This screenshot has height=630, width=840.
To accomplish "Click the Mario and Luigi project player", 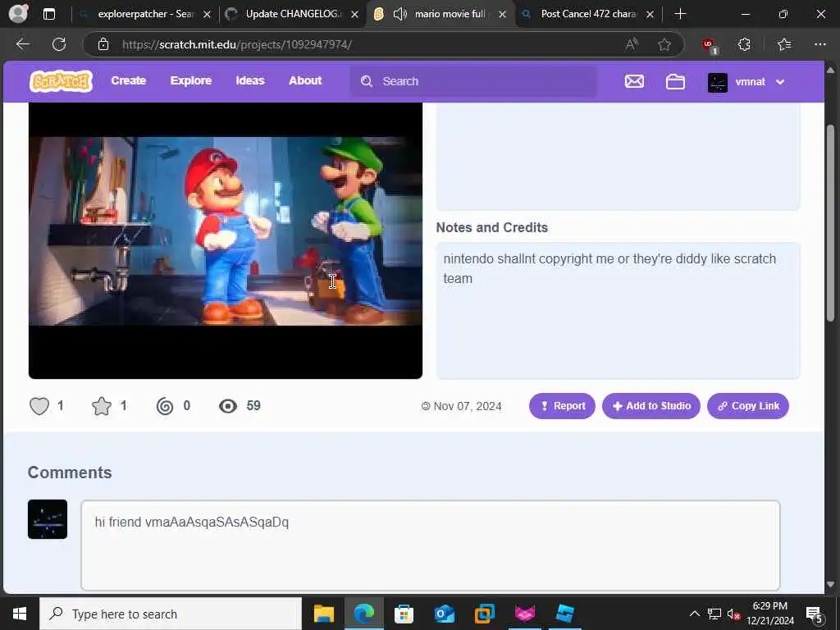I will 226,240.
